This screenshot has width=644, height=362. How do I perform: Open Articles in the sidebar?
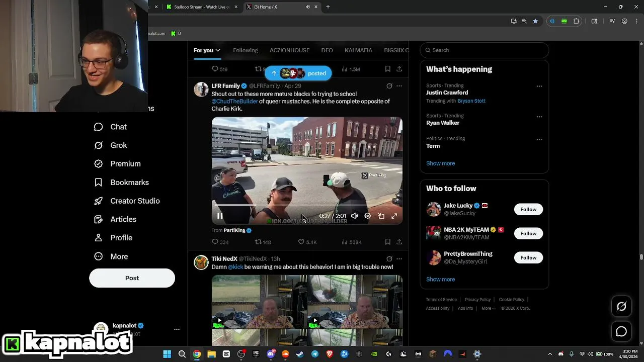coord(115,219)
